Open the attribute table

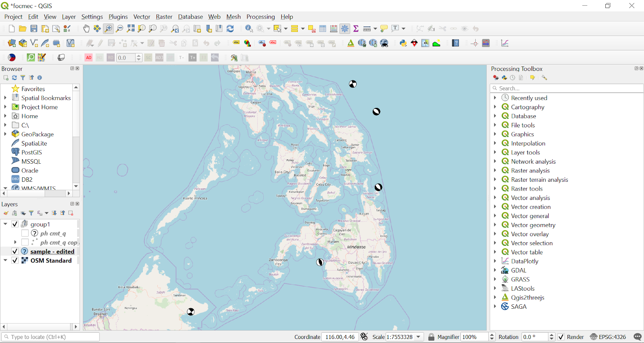tap(323, 29)
